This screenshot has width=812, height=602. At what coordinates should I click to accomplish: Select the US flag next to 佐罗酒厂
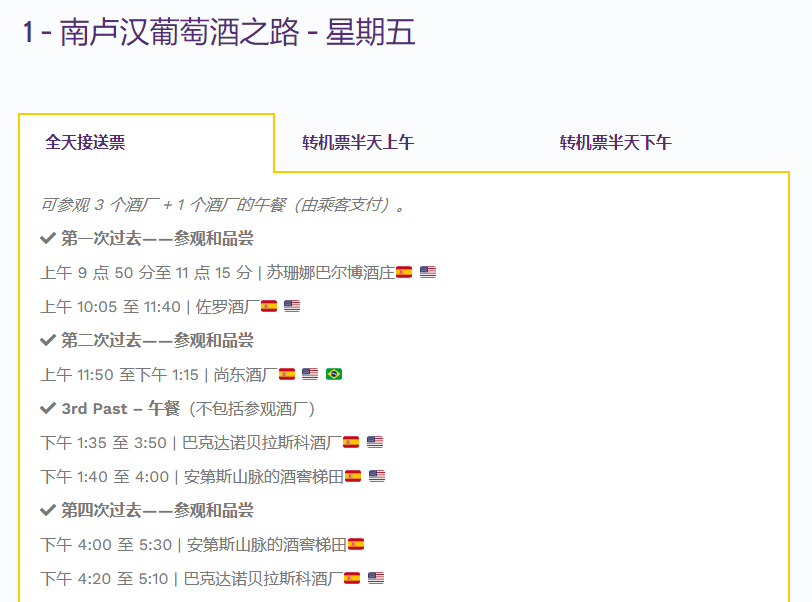pos(292,306)
